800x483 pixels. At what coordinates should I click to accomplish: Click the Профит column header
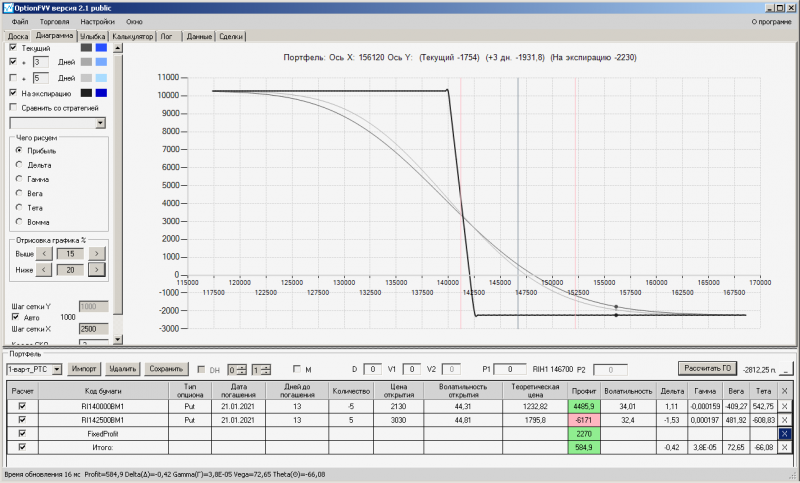pos(584,391)
